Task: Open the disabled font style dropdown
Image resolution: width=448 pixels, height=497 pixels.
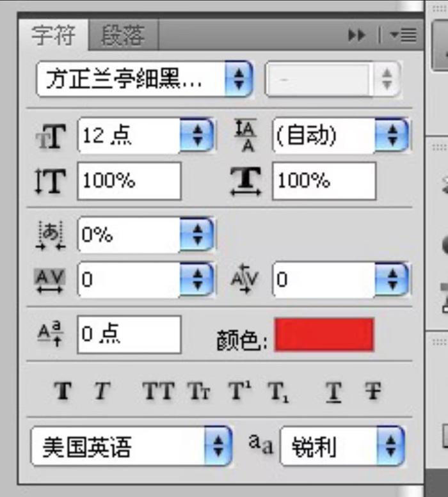Action: [x=332, y=79]
